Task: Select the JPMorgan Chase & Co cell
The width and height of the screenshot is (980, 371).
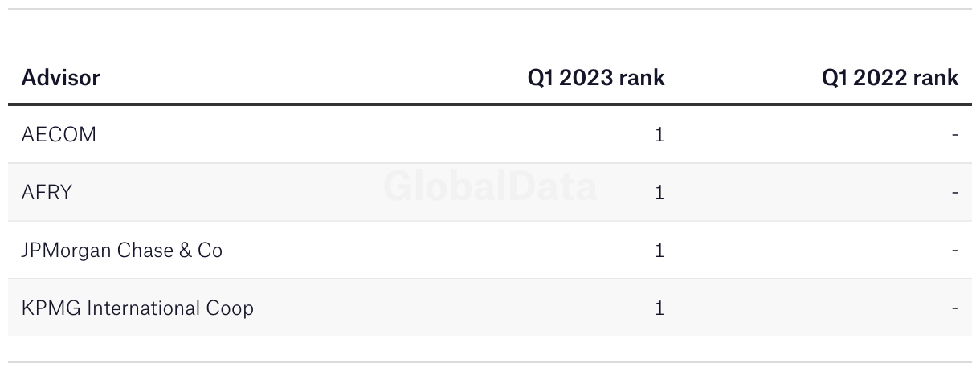Action: click(122, 251)
